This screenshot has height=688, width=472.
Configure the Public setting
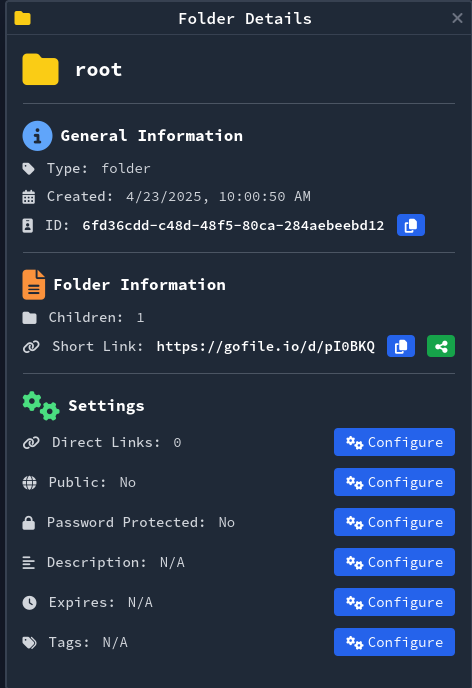coord(394,482)
